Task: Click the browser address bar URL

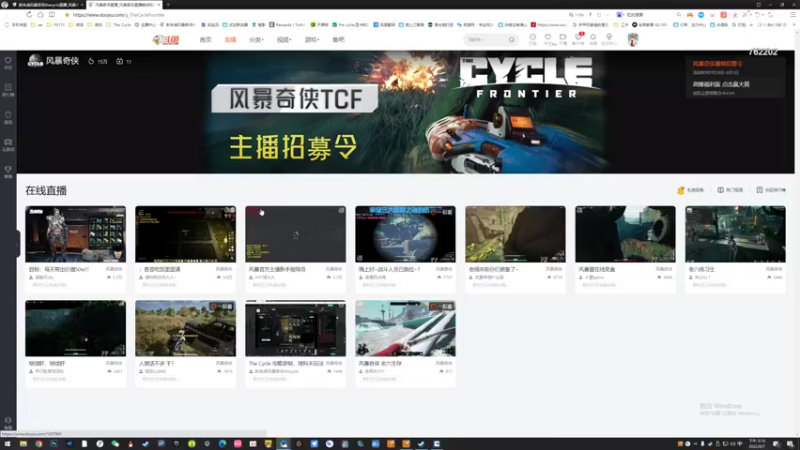Action: 119,15
